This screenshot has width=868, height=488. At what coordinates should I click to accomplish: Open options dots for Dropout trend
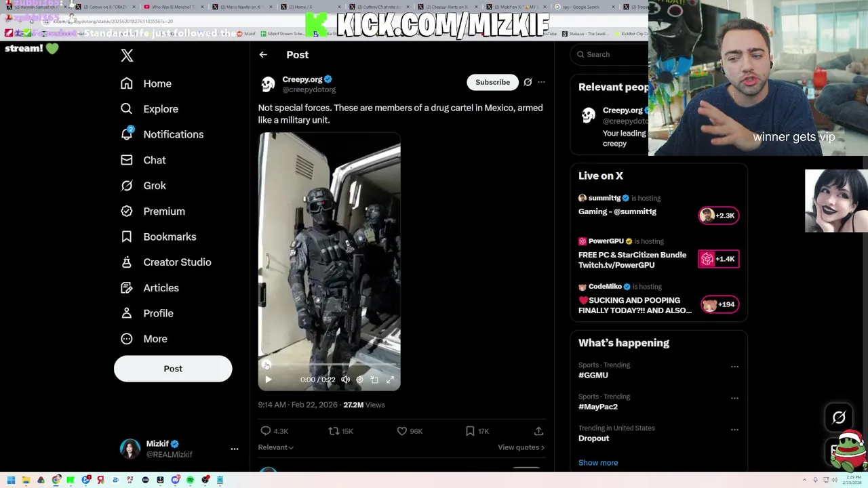point(734,430)
